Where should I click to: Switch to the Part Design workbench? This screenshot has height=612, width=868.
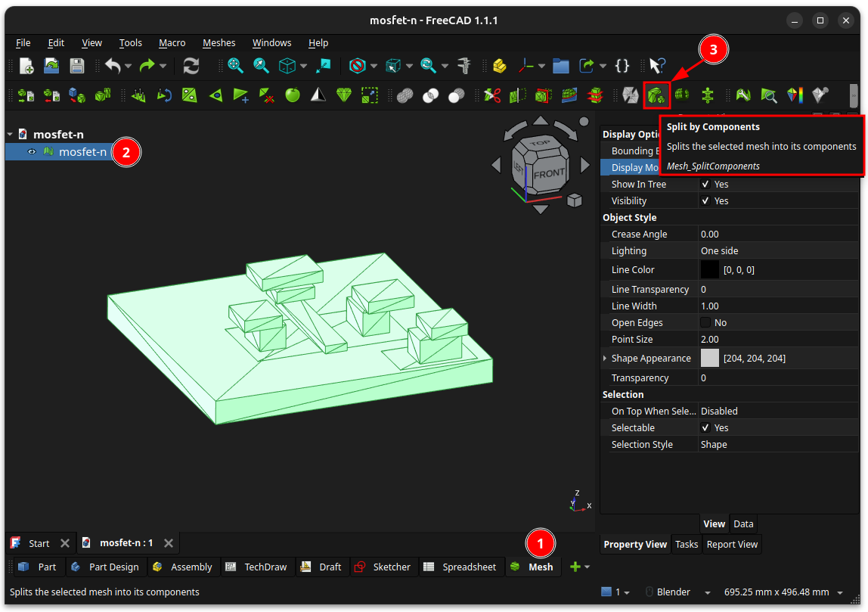(105, 567)
